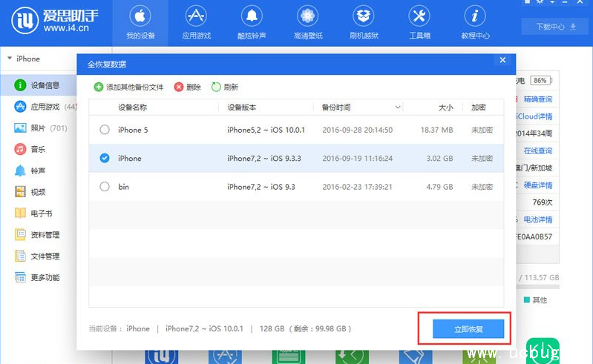Open the 应用游戏 App Store icon
Screen dimensions: 593x364
pos(195,16)
